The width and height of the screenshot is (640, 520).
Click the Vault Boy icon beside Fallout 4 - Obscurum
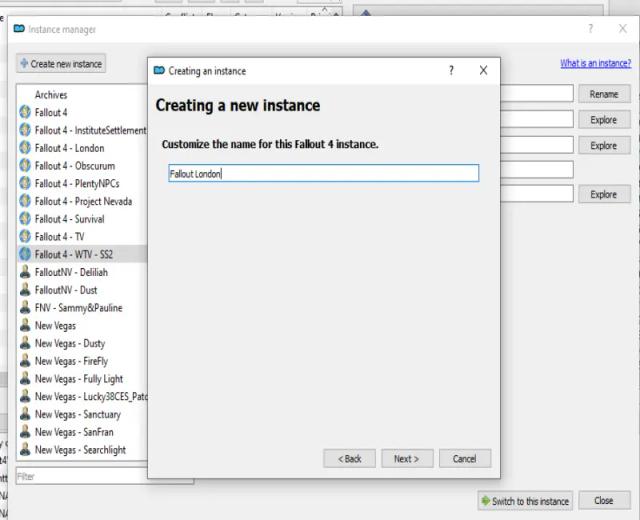[x=25, y=166]
